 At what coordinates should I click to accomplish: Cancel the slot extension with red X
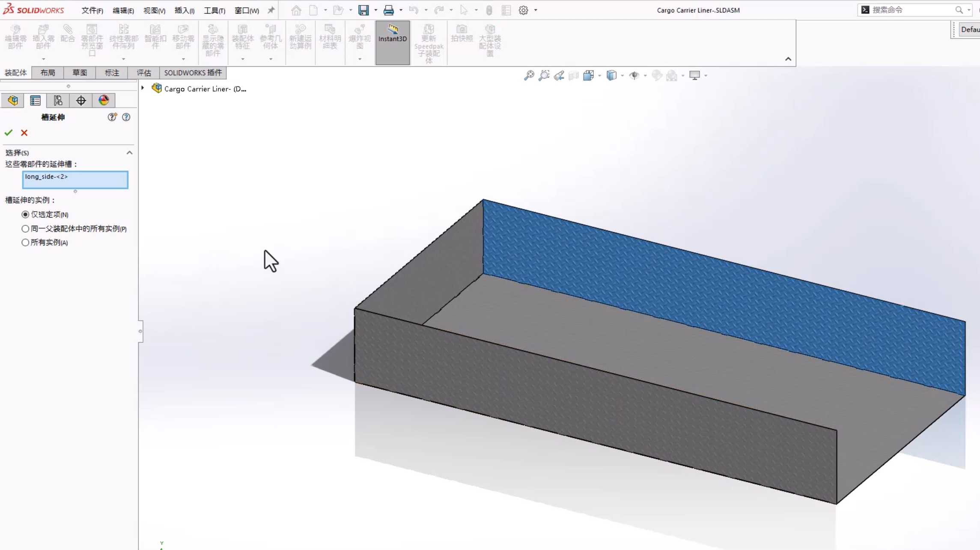click(x=24, y=133)
